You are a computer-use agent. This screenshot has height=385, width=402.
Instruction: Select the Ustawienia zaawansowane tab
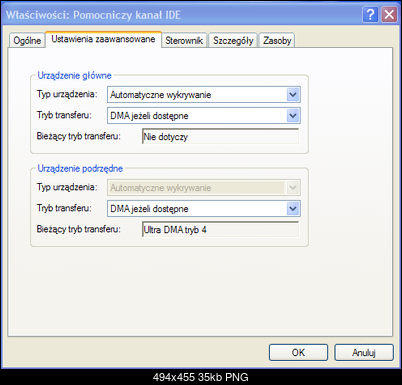[103, 39]
